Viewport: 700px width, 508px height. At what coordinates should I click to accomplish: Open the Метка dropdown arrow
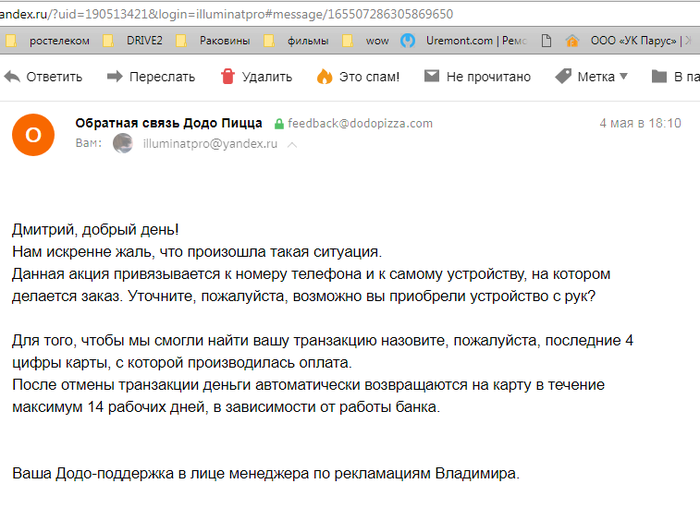coord(624,76)
